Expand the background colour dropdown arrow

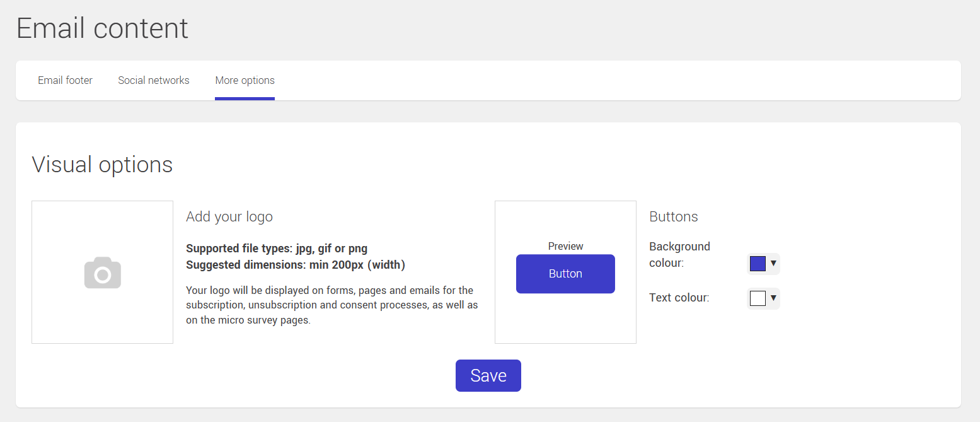(773, 264)
